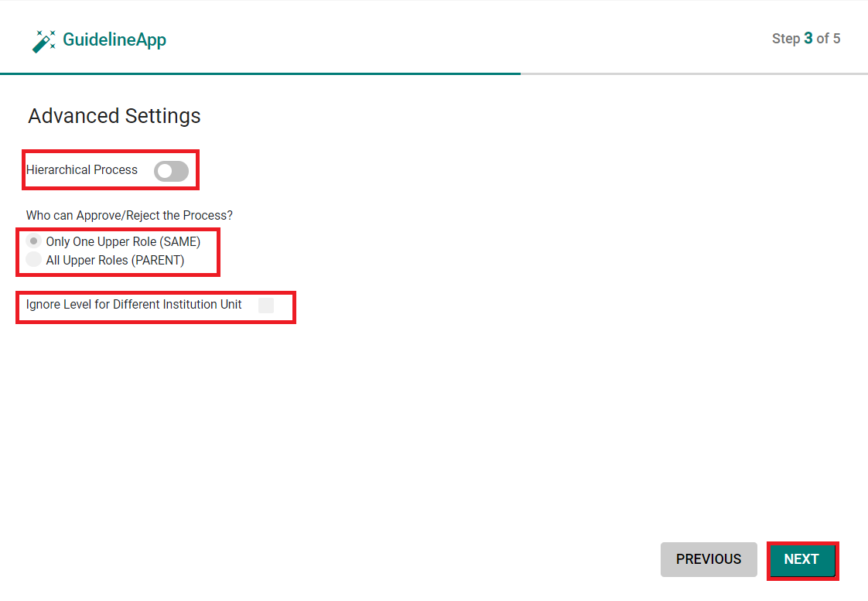
Task: Select the All Upper Roles radio button
Action: pyautogui.click(x=34, y=259)
